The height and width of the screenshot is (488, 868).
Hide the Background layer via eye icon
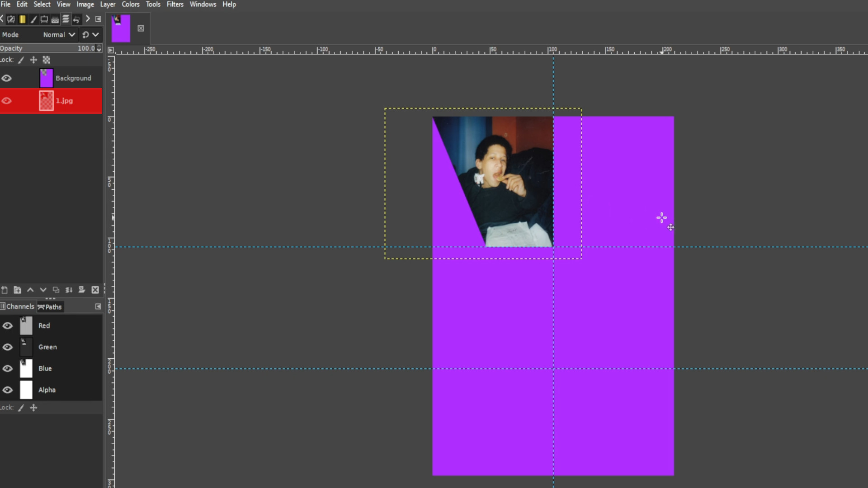6,78
